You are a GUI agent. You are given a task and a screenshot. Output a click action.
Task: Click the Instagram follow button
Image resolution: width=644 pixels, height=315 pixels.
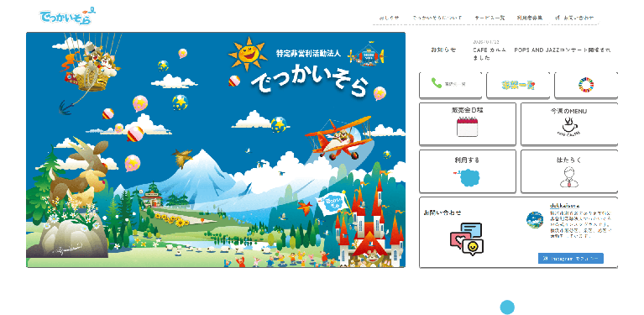[570, 259]
